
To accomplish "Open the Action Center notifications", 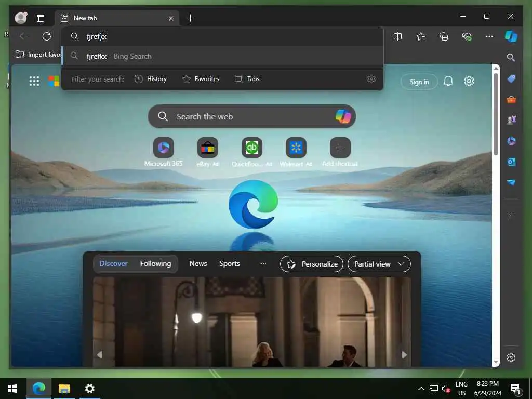I will tap(515, 389).
